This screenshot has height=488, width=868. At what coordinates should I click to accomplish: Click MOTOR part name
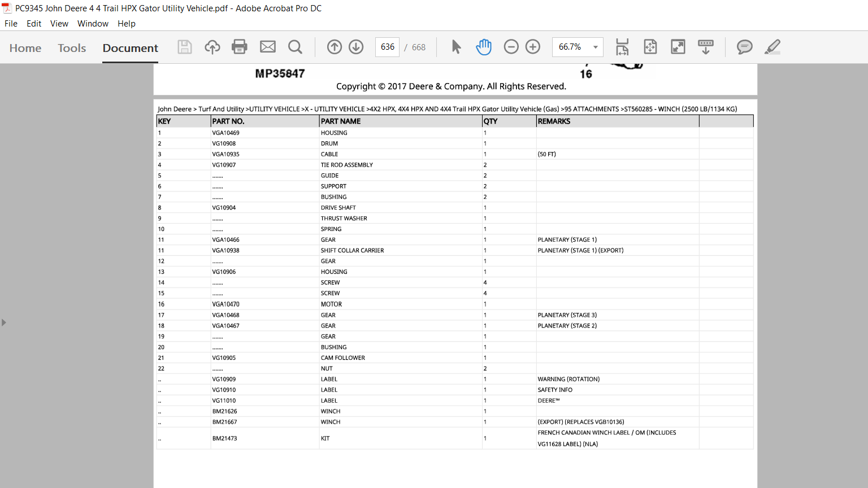click(x=332, y=304)
